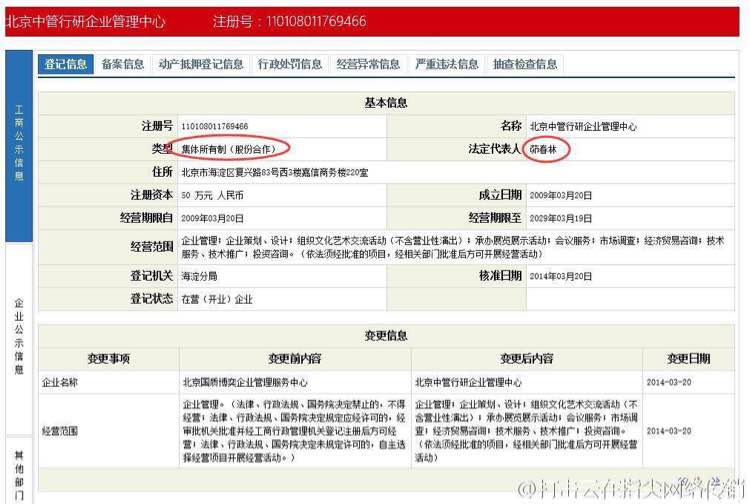Click the 变更前内容 column header
This screenshot has height=504, width=750.
[295, 359]
